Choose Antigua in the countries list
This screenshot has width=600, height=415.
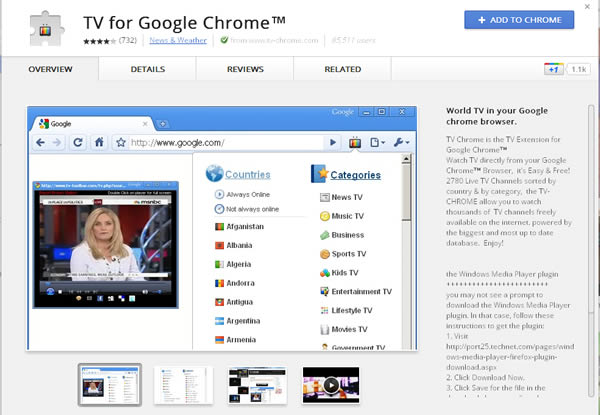pos(234,302)
